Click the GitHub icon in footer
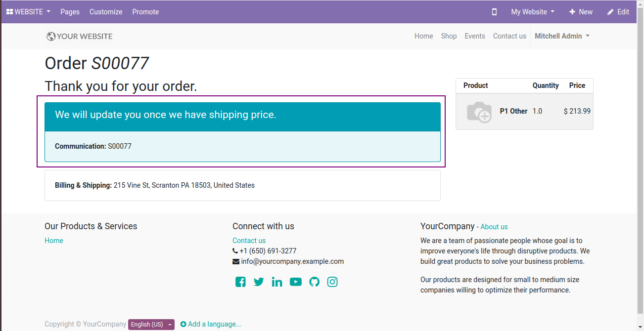This screenshot has height=331, width=644. pos(314,282)
